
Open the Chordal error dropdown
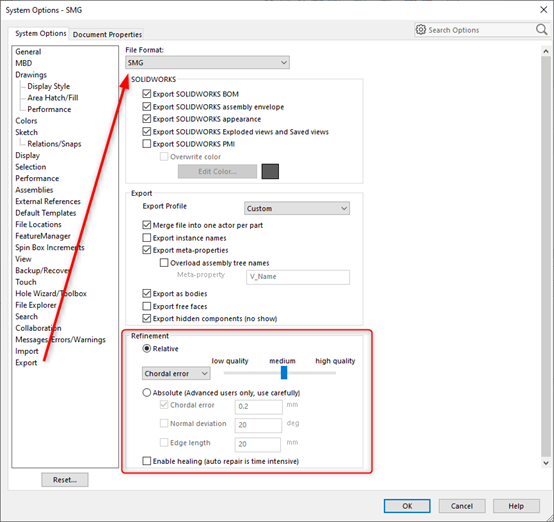coord(176,374)
